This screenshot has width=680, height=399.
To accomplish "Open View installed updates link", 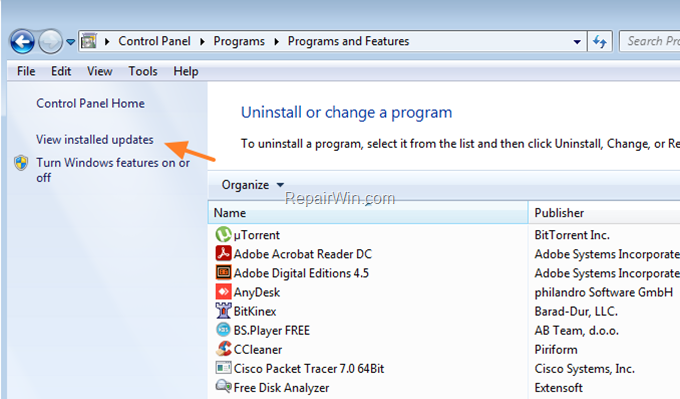I will pos(95,140).
